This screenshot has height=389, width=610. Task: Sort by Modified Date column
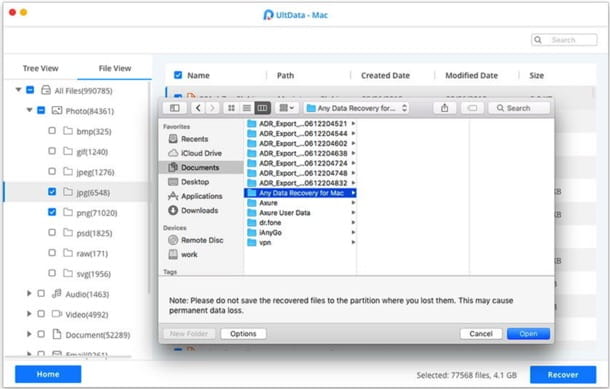tap(472, 75)
